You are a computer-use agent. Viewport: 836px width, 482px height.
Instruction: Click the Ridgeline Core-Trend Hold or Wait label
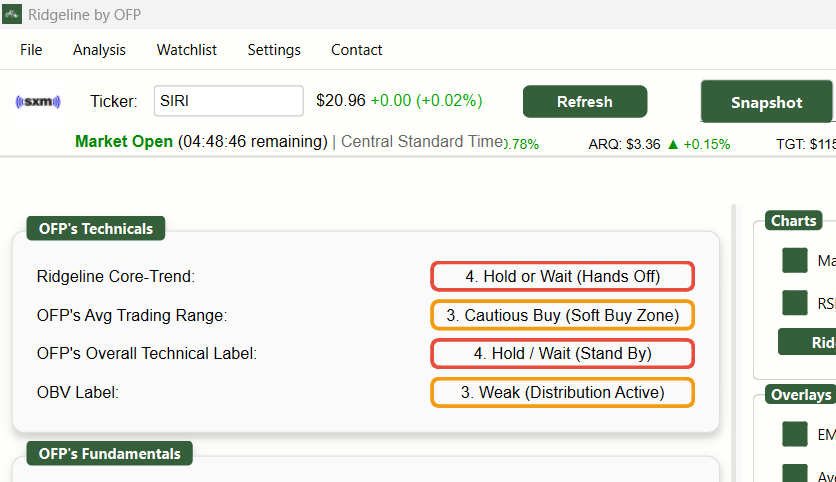[562, 276]
